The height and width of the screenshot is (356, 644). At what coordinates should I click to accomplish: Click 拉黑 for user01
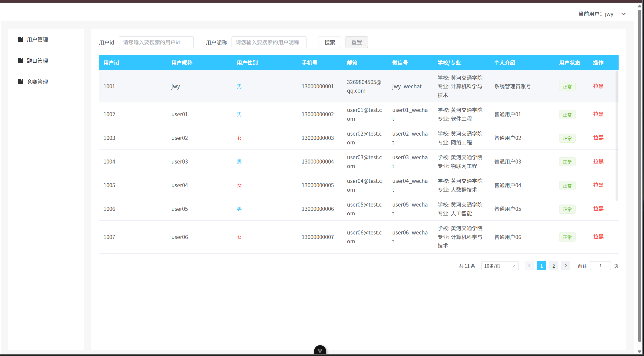click(x=598, y=114)
